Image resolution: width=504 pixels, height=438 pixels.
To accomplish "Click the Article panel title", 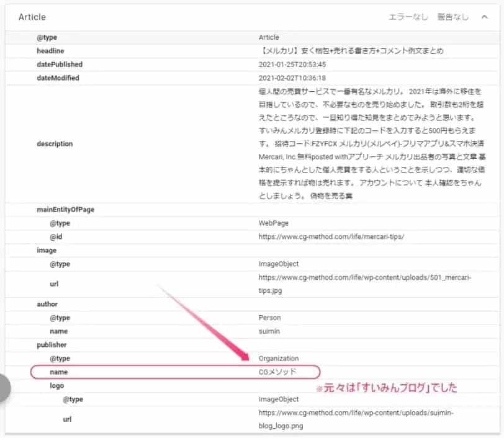I will coord(32,17).
